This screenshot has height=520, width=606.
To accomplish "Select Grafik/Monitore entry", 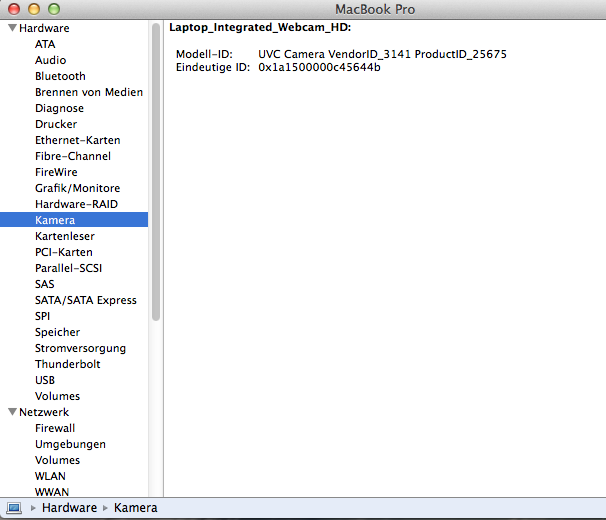I will (77, 188).
